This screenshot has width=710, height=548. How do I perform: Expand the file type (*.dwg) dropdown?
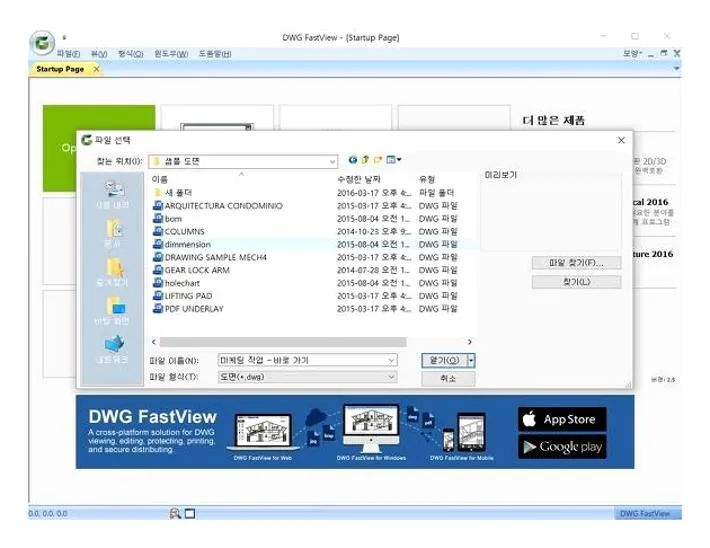391,377
